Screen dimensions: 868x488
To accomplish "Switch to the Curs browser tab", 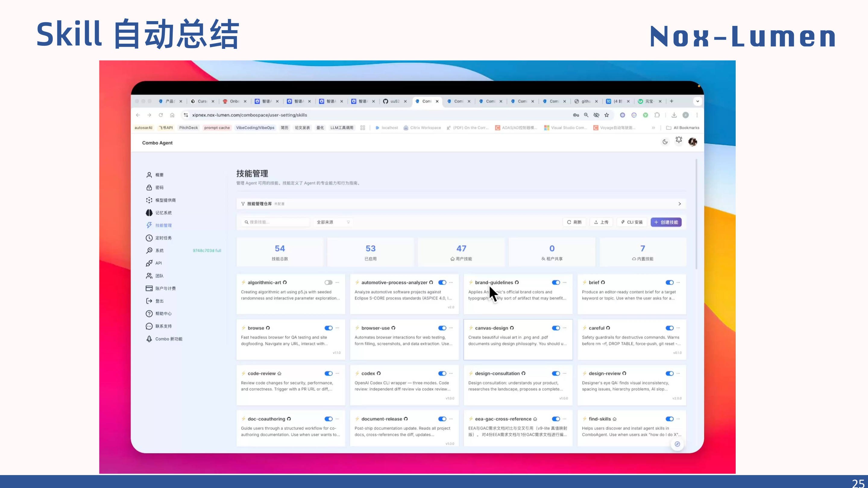I will tap(202, 101).
